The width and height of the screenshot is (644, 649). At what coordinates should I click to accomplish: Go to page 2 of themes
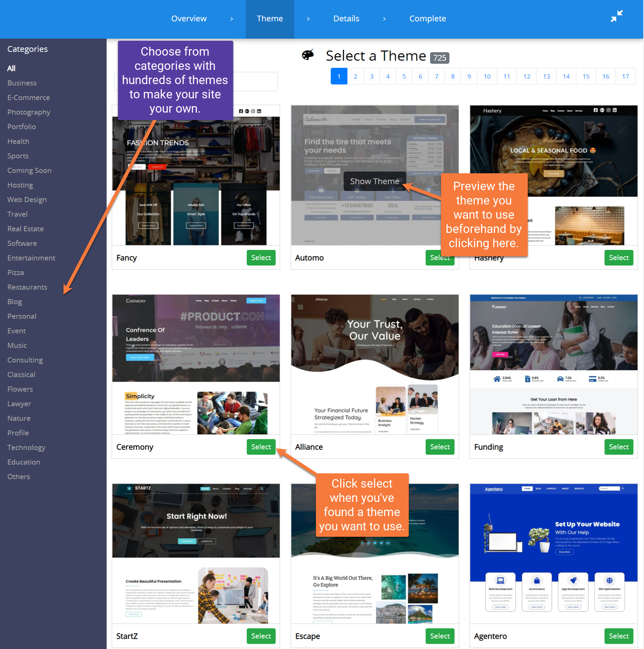tap(355, 76)
